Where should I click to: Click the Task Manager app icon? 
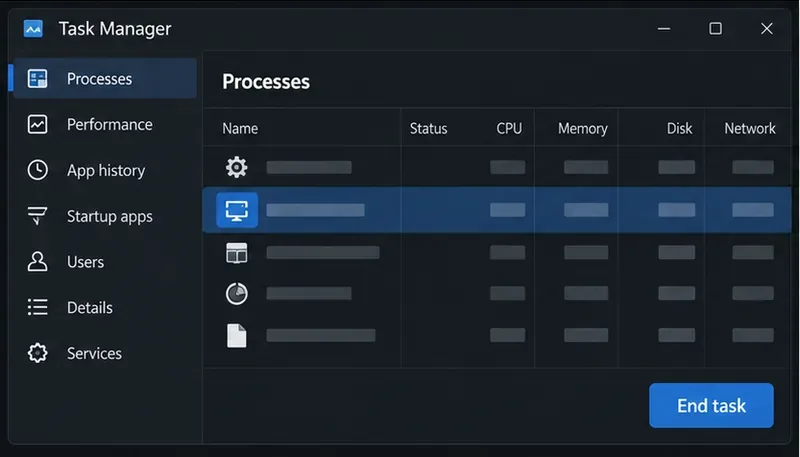click(33, 29)
